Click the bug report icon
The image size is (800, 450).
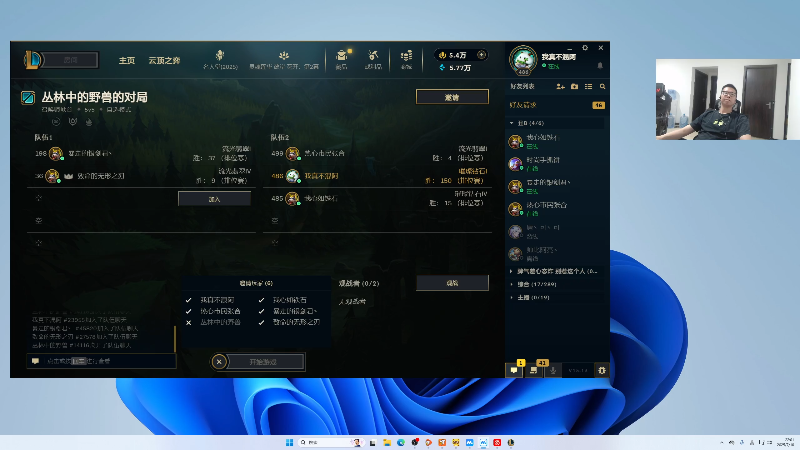point(602,370)
